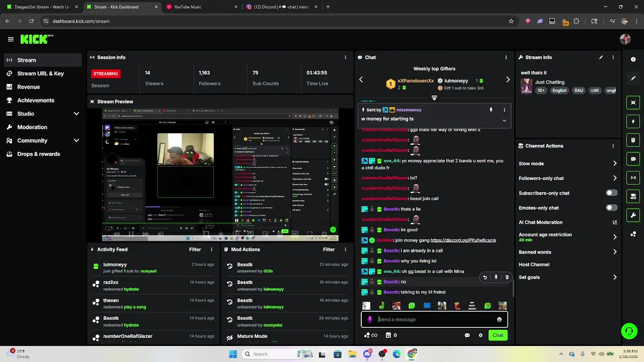Screen dimensions: 644x362
Task: Click the Stream Preview video thumbnail
Action: click(x=220, y=175)
